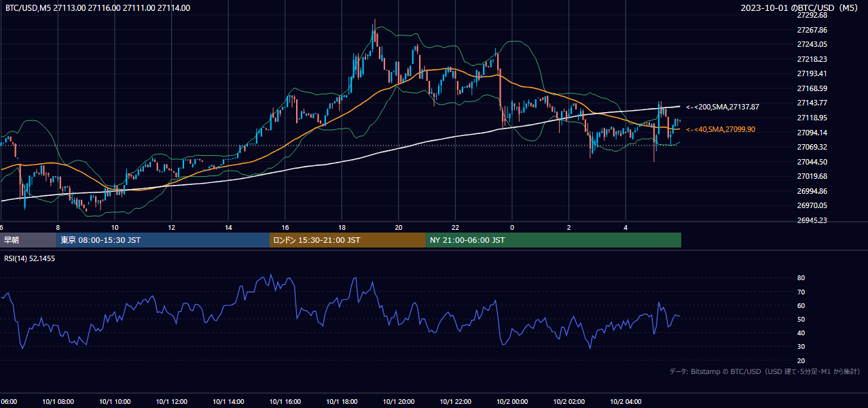This screenshot has width=868, height=408.
Task: Click price axis value 26945.23
Action: (812, 220)
